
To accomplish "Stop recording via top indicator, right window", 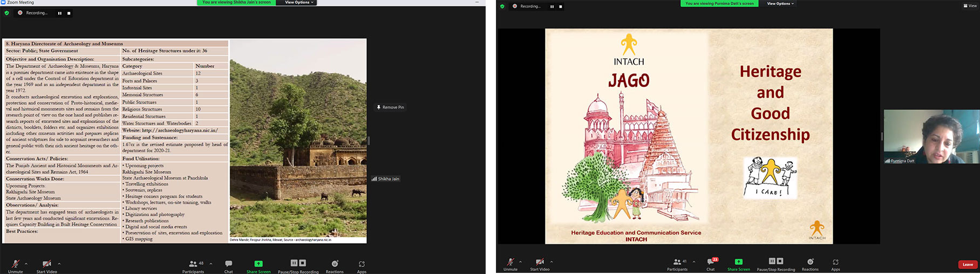I will point(560,6).
